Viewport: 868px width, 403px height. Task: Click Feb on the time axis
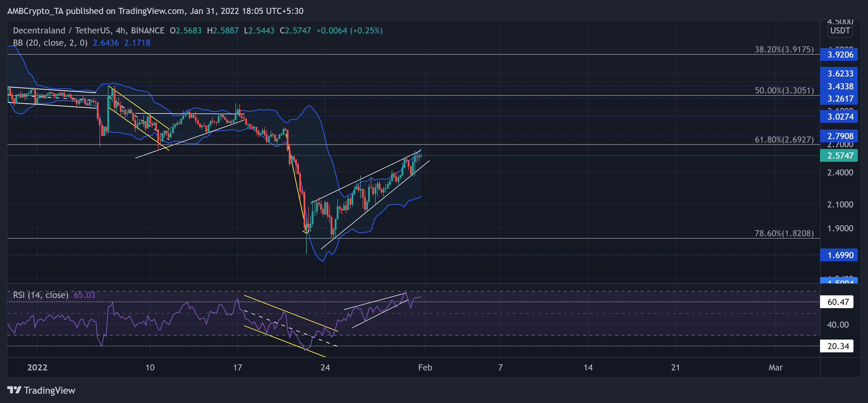[425, 368]
